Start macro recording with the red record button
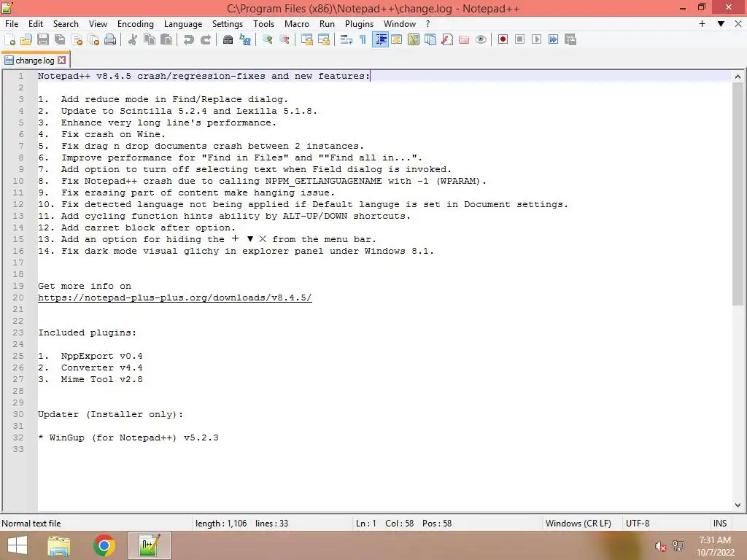Screen dimensions: 747x560 [503, 39]
